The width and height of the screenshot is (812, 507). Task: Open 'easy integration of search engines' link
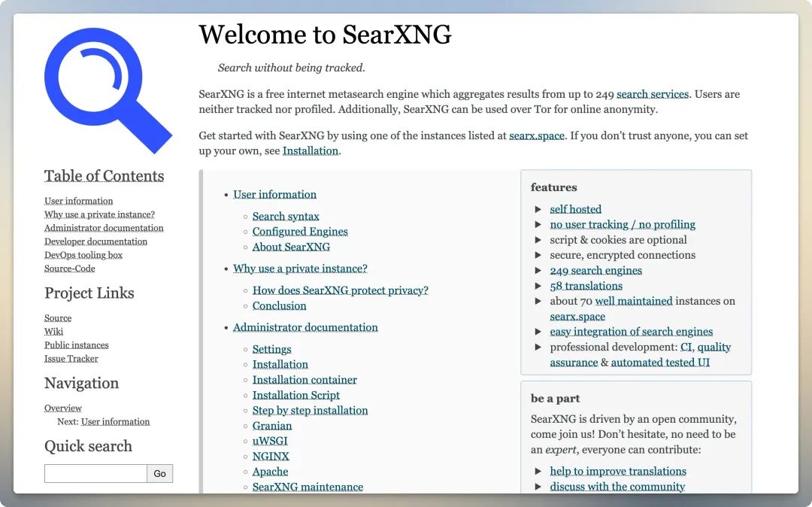pos(632,332)
